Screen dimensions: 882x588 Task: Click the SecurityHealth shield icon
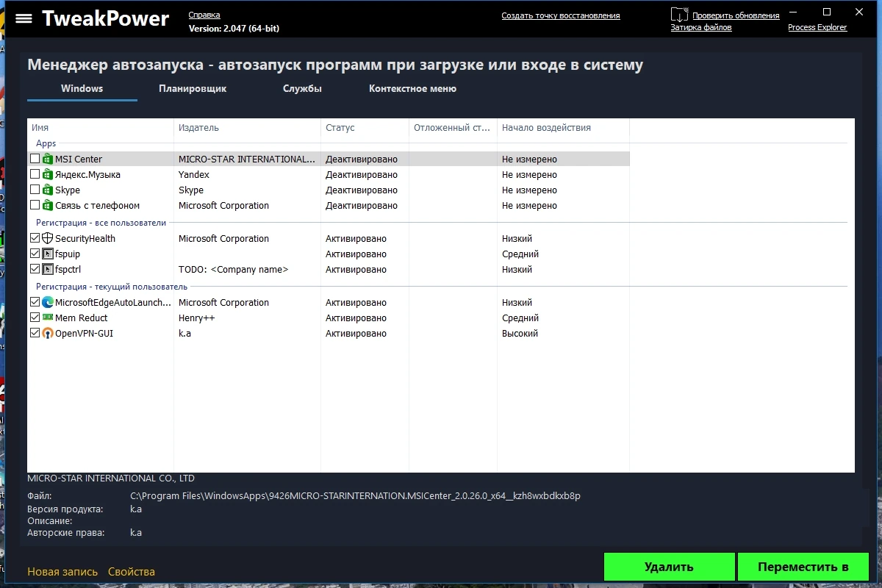48,238
